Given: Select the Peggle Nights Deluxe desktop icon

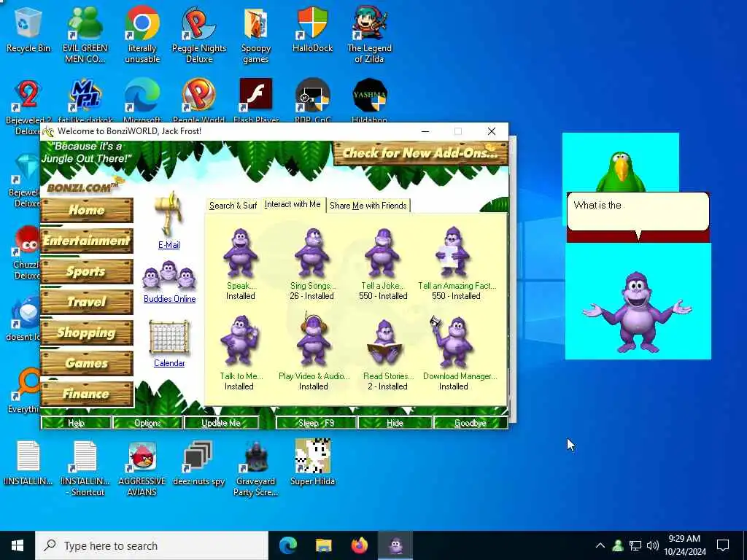Looking at the screenshot, I should click(x=198, y=34).
